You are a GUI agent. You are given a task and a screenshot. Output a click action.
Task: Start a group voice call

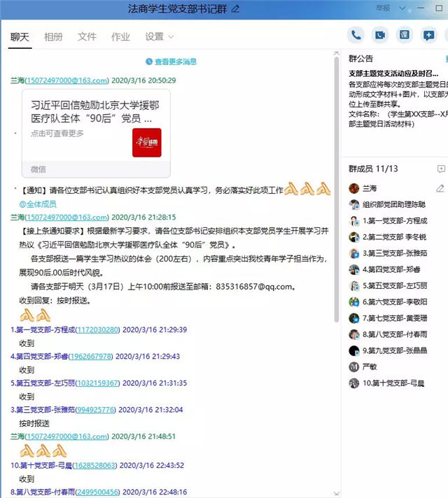point(357,35)
